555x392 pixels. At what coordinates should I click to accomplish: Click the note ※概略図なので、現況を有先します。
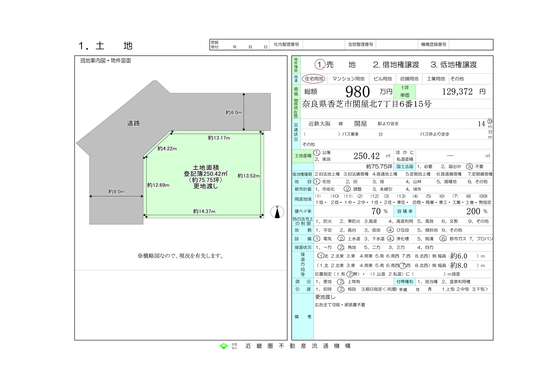coord(181,256)
